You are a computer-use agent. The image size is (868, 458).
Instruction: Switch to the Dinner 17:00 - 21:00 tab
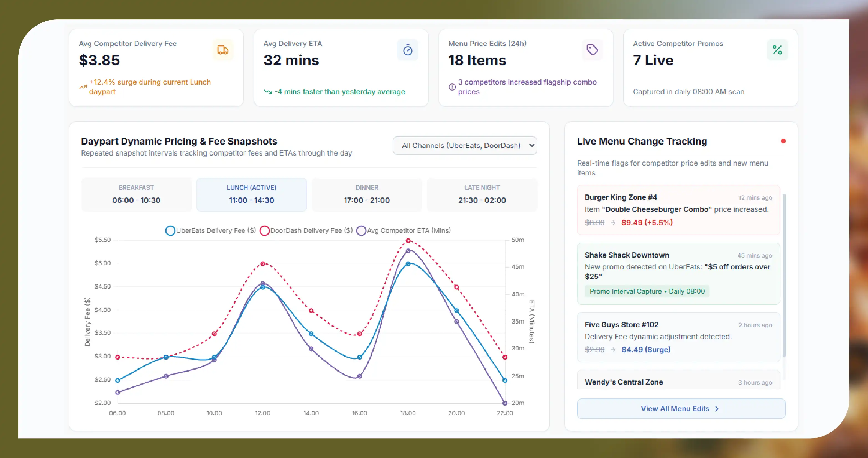pos(367,194)
